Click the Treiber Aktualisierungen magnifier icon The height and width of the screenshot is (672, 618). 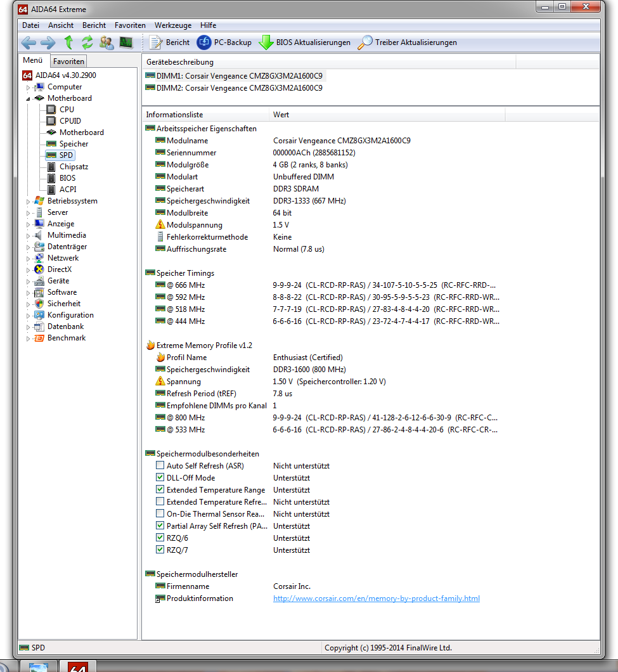click(x=364, y=42)
